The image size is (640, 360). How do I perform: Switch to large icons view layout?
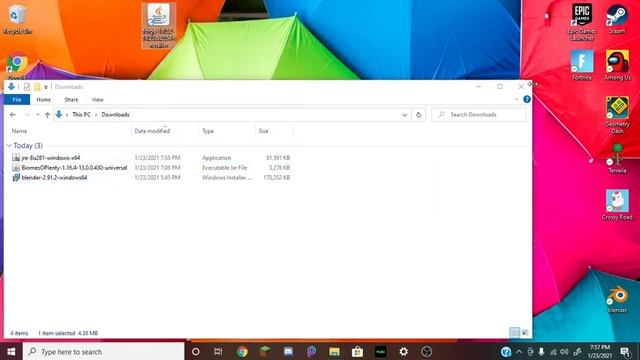coord(525,333)
